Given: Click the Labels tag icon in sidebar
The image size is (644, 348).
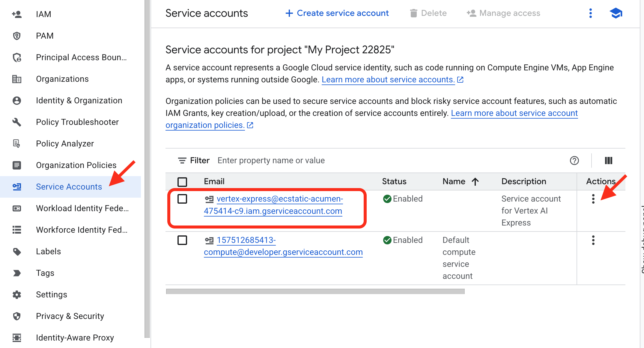Looking at the screenshot, I should [17, 251].
